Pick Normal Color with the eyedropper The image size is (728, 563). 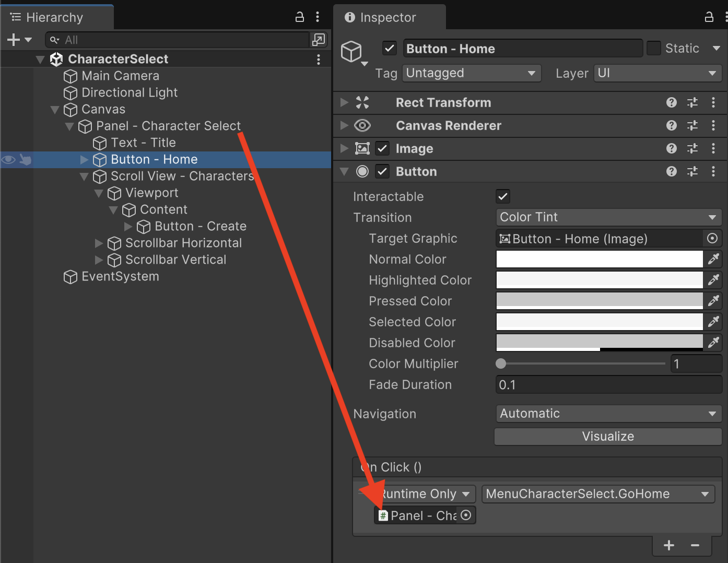[x=713, y=259]
